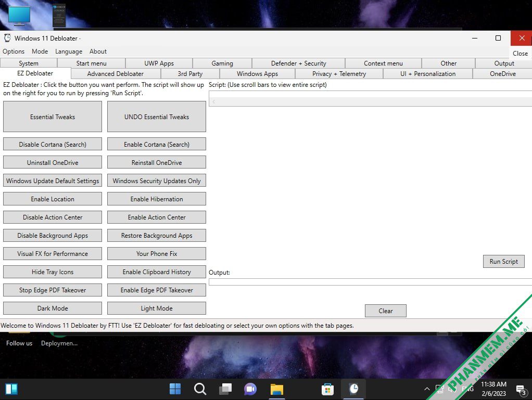The image size is (532, 400).
Task: Switch to the Start menu tab
Action: [x=91, y=63]
